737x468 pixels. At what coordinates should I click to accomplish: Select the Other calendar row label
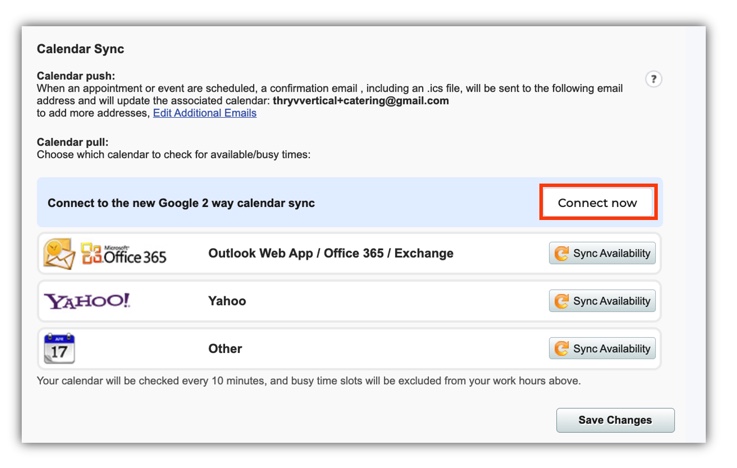click(225, 349)
